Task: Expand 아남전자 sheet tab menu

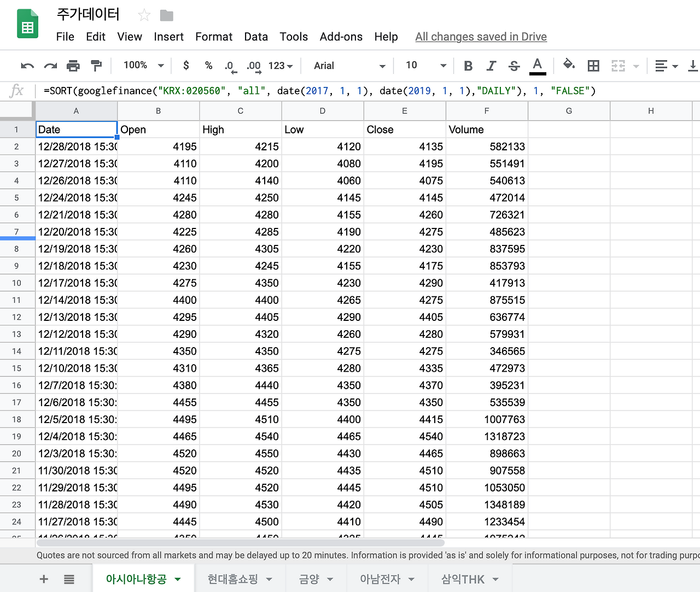Action: tap(411, 579)
